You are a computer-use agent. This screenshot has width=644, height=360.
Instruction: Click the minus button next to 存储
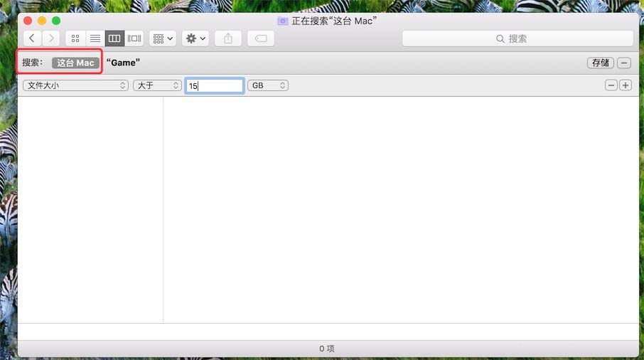tap(624, 63)
